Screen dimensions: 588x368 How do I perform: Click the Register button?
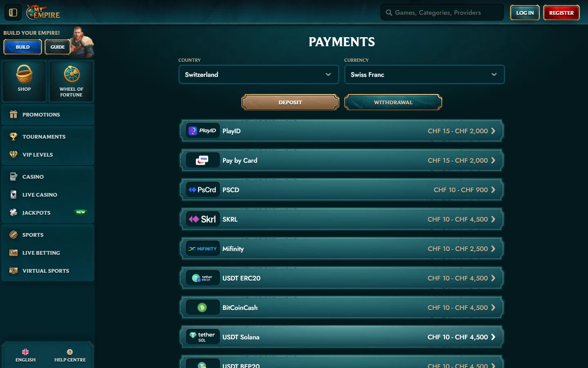pos(561,13)
